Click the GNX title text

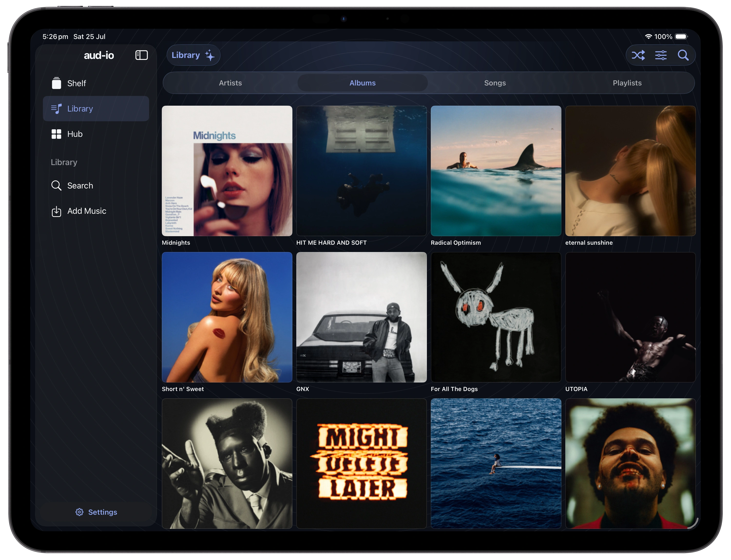point(303,389)
